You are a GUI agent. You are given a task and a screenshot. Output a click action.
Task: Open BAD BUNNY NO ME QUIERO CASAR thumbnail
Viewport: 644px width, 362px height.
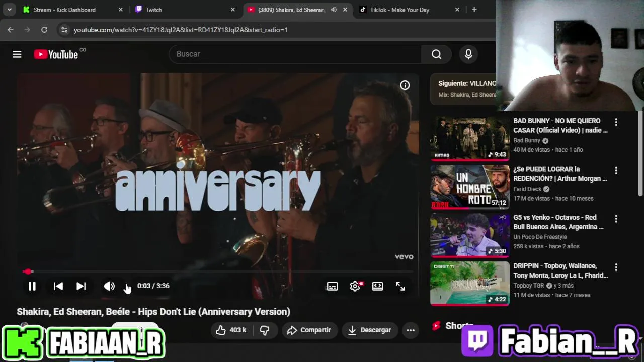click(x=470, y=138)
